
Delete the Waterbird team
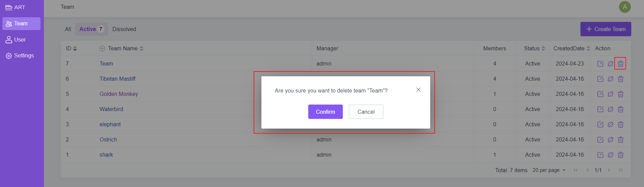[620, 109]
